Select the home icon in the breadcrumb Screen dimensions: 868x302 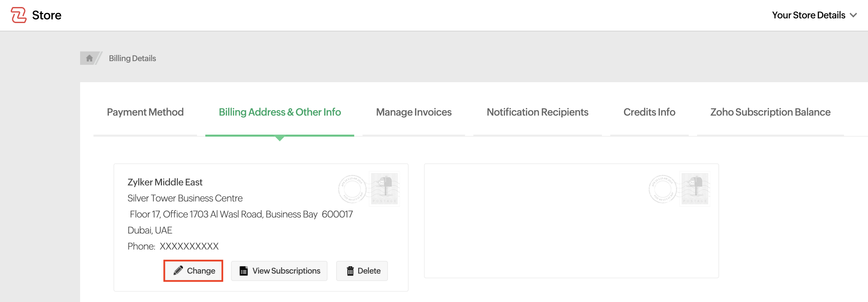(x=89, y=58)
